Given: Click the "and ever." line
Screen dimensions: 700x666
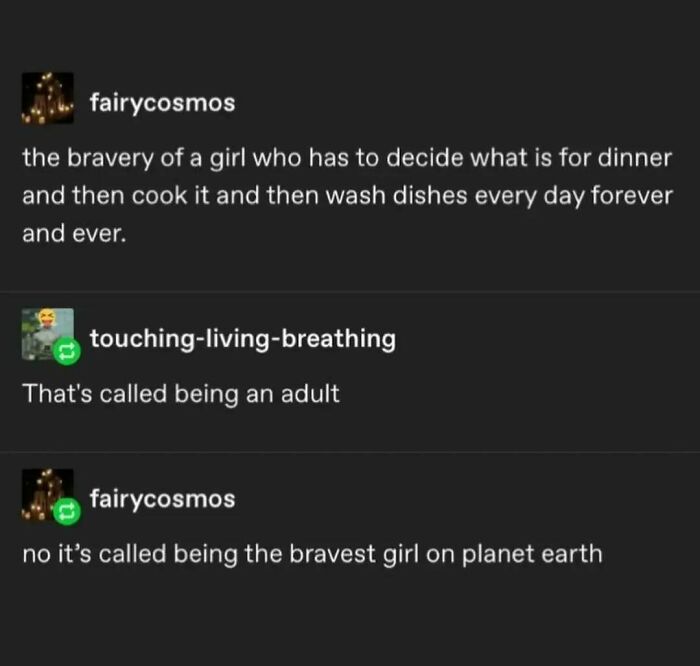Looking at the screenshot, I should 75,234.
